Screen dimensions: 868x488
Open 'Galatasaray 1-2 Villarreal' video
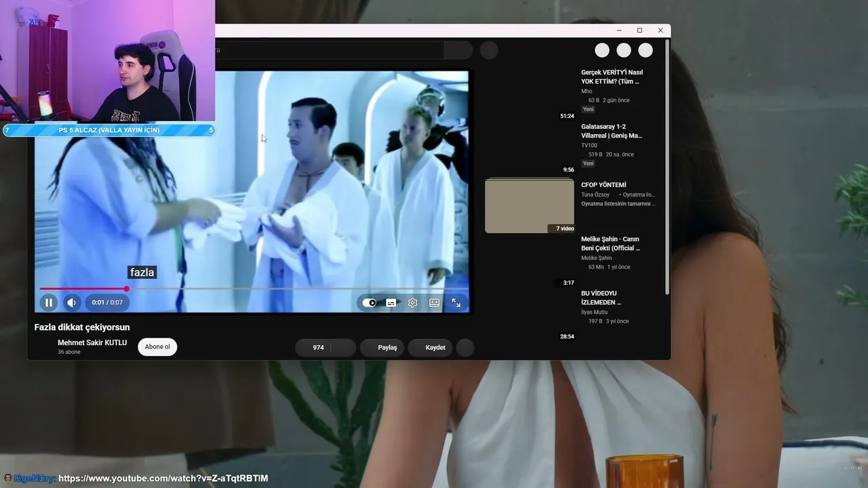[x=612, y=131]
